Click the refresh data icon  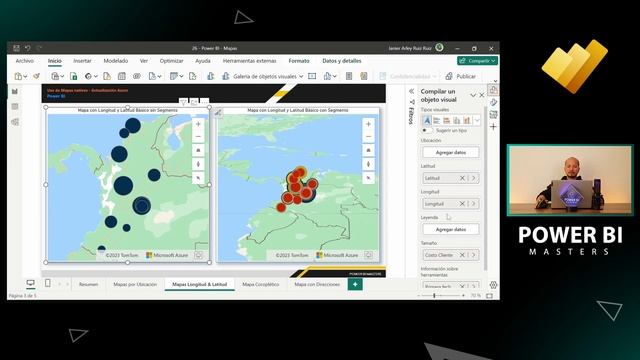[x=193, y=76]
